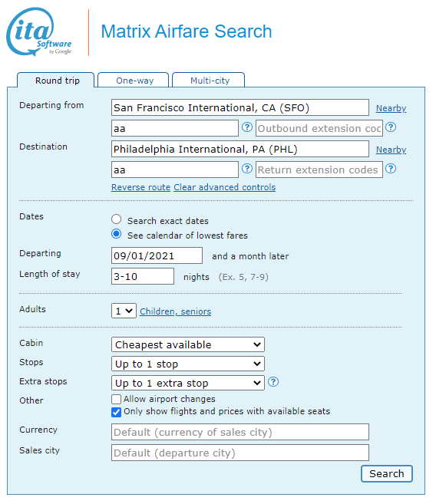Click the Length of stay input field

coord(143,276)
